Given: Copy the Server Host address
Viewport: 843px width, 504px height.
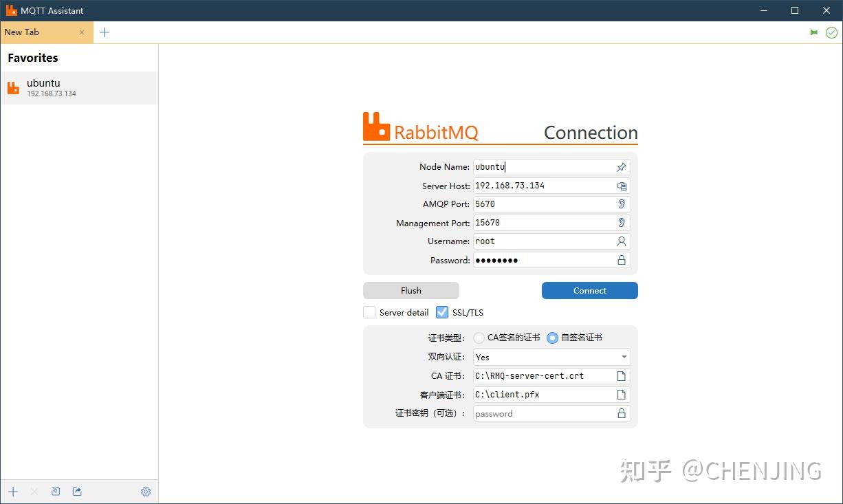Looking at the screenshot, I should click(x=622, y=186).
